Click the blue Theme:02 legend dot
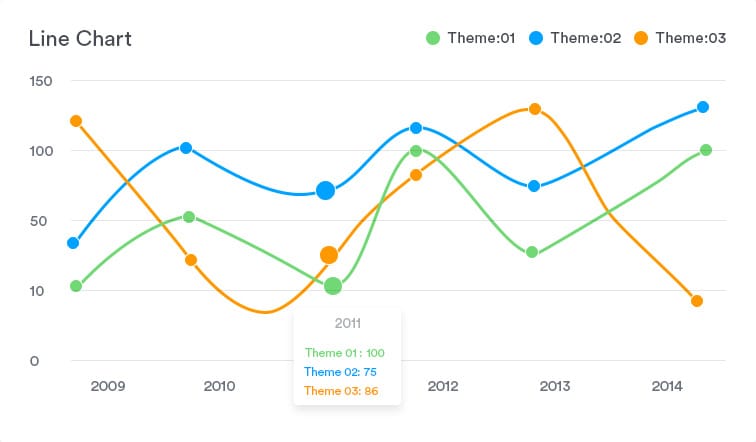Screen dimensions: 756x442 coord(536,38)
